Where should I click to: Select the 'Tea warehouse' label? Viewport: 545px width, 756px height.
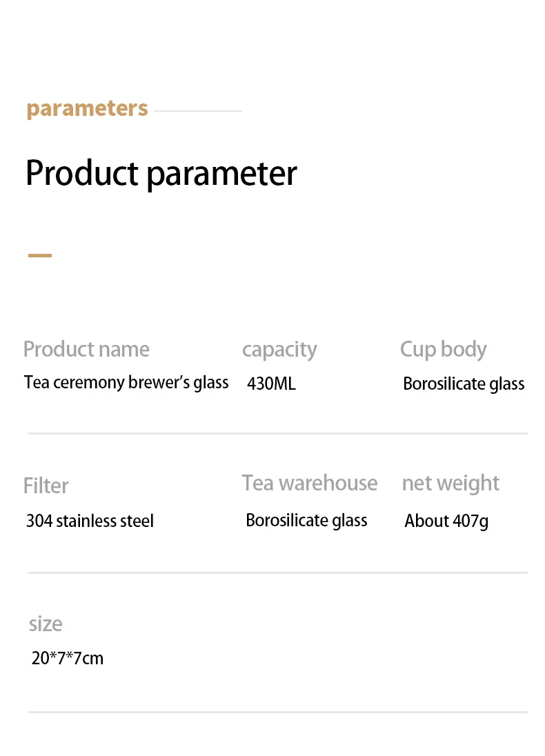[310, 483]
